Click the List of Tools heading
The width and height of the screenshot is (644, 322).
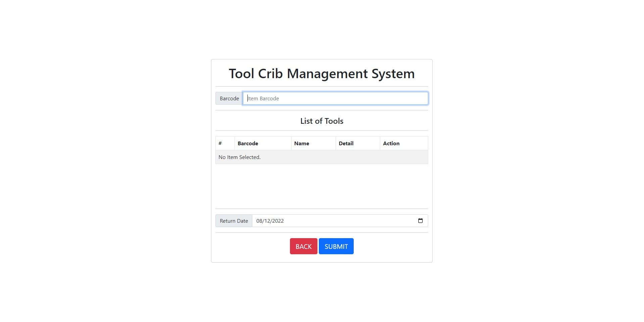pyautogui.click(x=321, y=121)
